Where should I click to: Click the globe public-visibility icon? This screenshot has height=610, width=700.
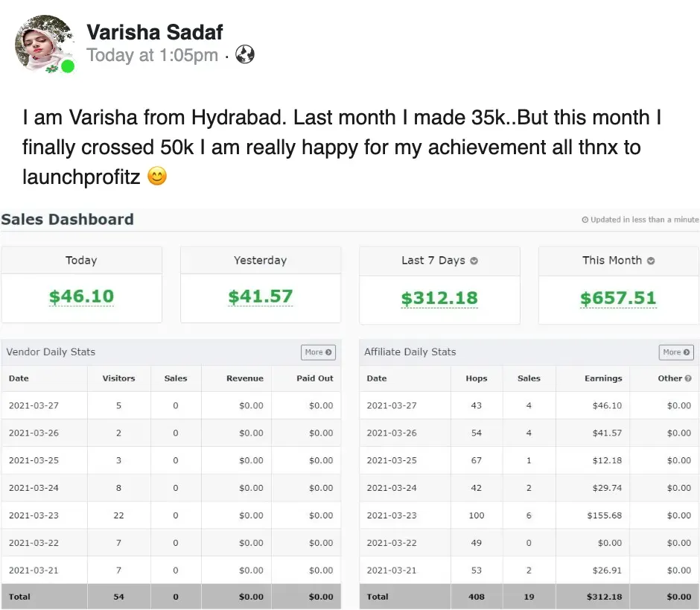(x=245, y=54)
